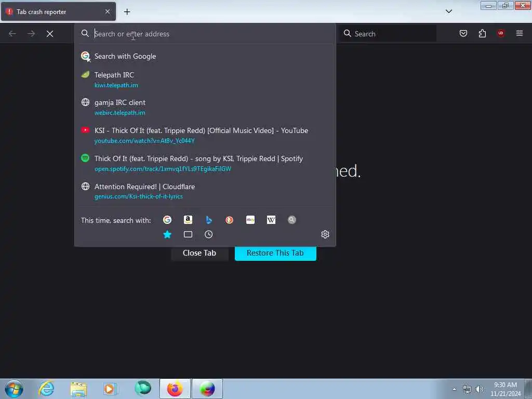This screenshot has height=399, width=532.
Task: Select the Tab crash reporter tab
Action: point(58,11)
